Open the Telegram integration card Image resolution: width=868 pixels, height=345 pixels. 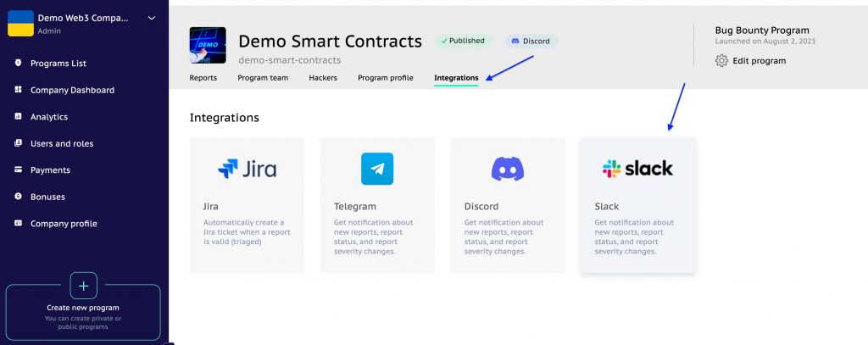377,205
